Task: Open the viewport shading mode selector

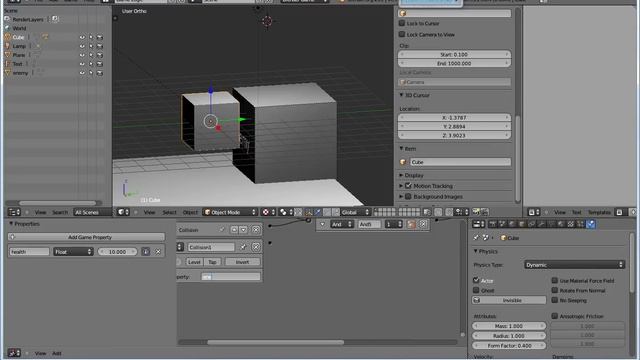Action: click(x=269, y=212)
